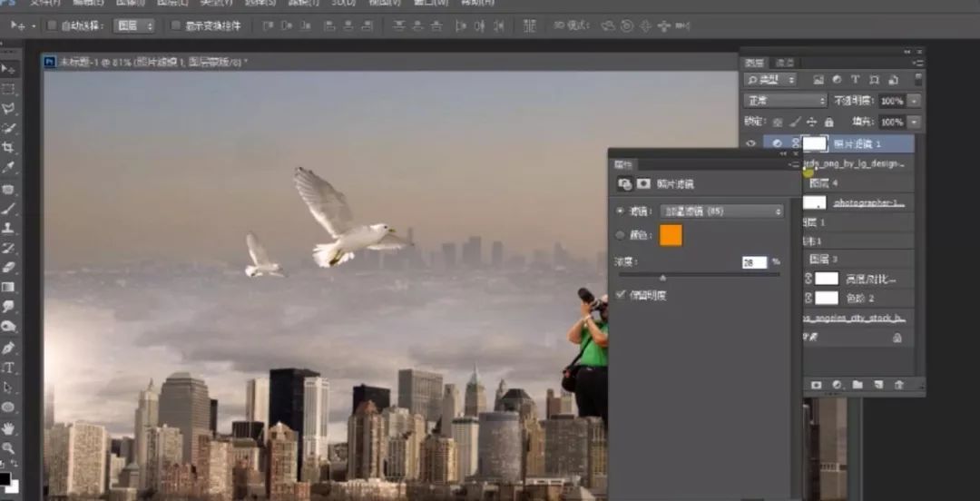Image resolution: width=980 pixels, height=501 pixels.
Task: Select the Ellipse shape tool
Action: point(9,408)
